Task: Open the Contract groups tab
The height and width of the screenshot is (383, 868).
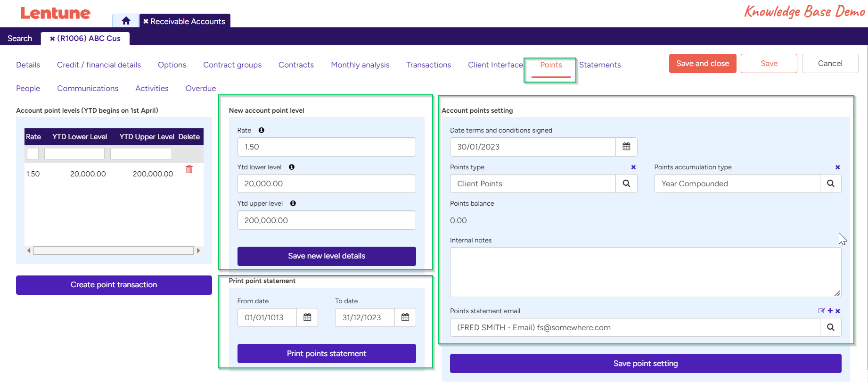Action: click(x=232, y=65)
